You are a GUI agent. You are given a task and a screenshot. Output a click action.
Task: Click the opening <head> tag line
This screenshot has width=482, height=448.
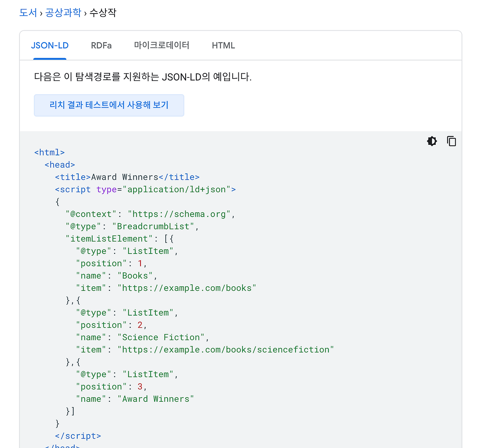click(x=60, y=165)
